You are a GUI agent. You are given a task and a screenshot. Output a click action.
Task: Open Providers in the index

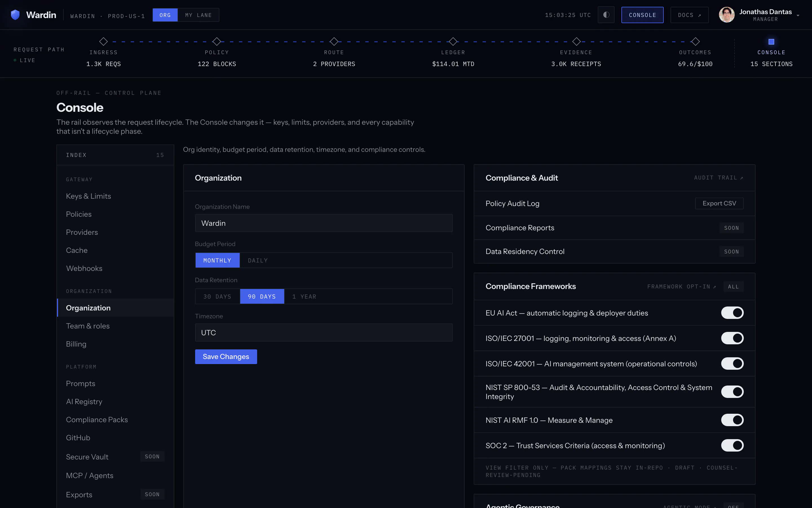[115, 233]
